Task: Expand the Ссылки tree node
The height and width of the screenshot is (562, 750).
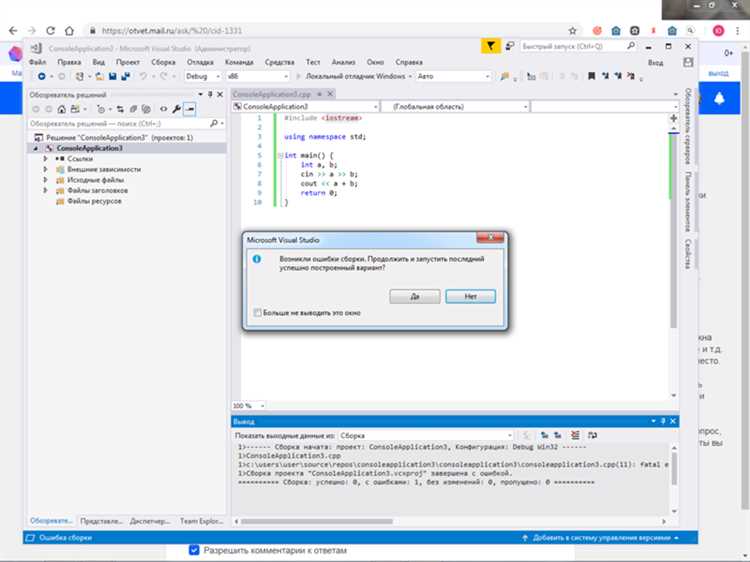Action: click(x=45, y=158)
